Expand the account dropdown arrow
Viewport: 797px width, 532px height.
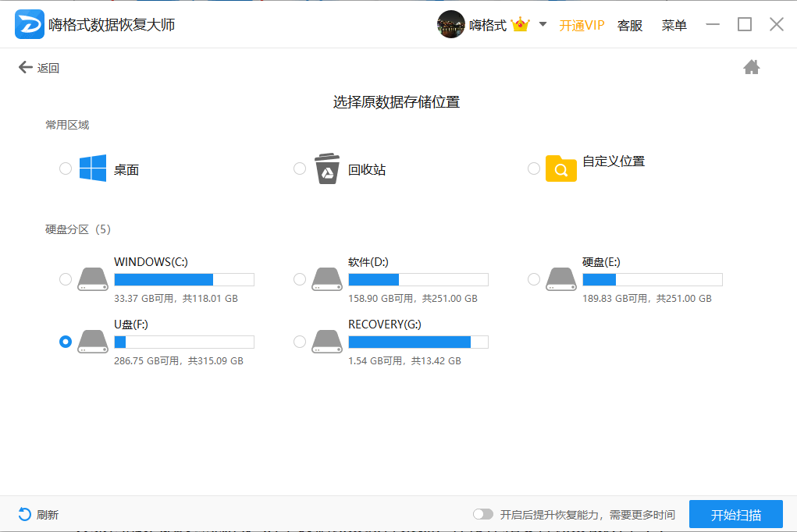tap(543, 24)
